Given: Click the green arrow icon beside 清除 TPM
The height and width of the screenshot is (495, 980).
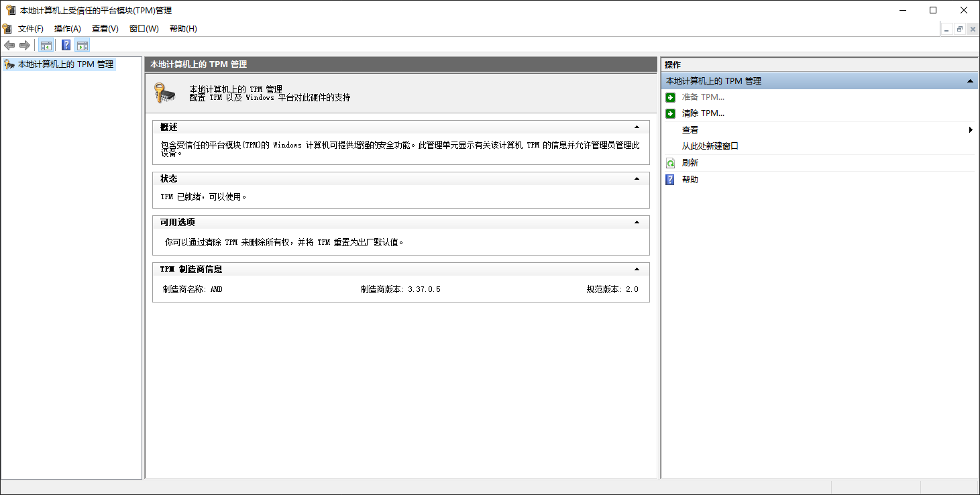Looking at the screenshot, I should click(670, 113).
